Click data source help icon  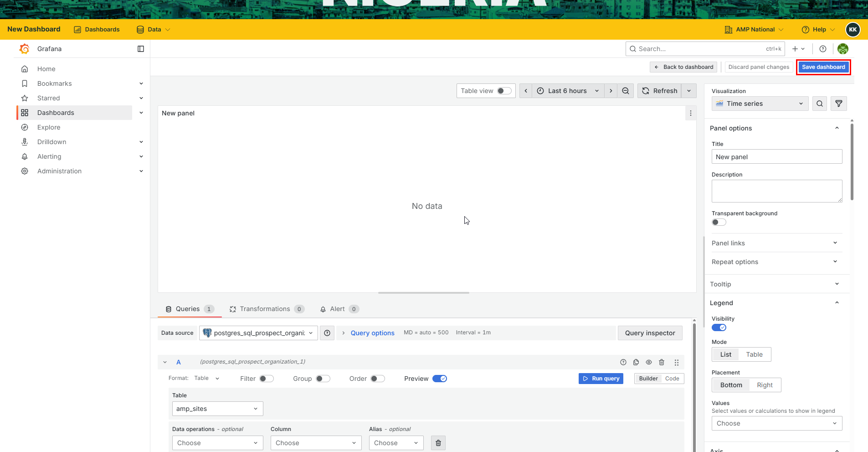coord(327,333)
